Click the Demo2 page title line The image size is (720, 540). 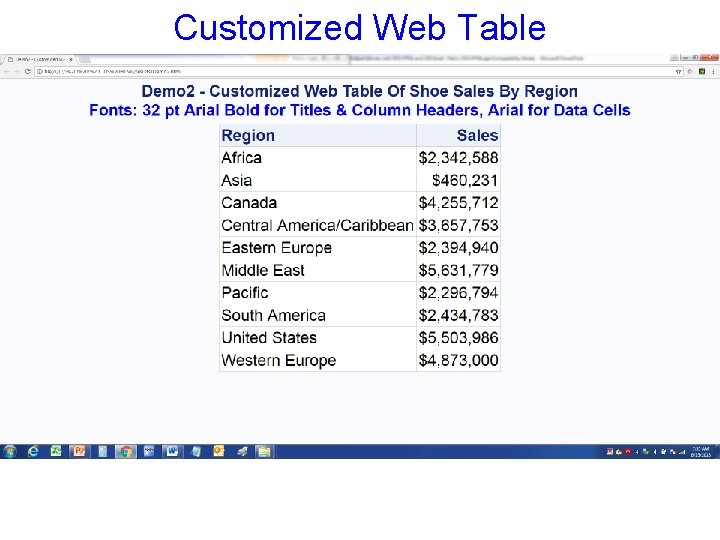coord(360,91)
